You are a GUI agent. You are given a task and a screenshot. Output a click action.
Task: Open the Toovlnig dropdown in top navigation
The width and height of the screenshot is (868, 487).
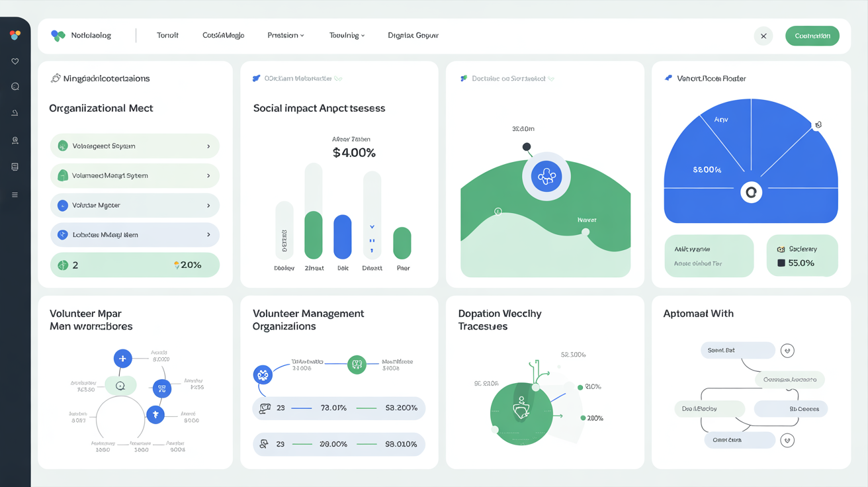[x=347, y=36]
